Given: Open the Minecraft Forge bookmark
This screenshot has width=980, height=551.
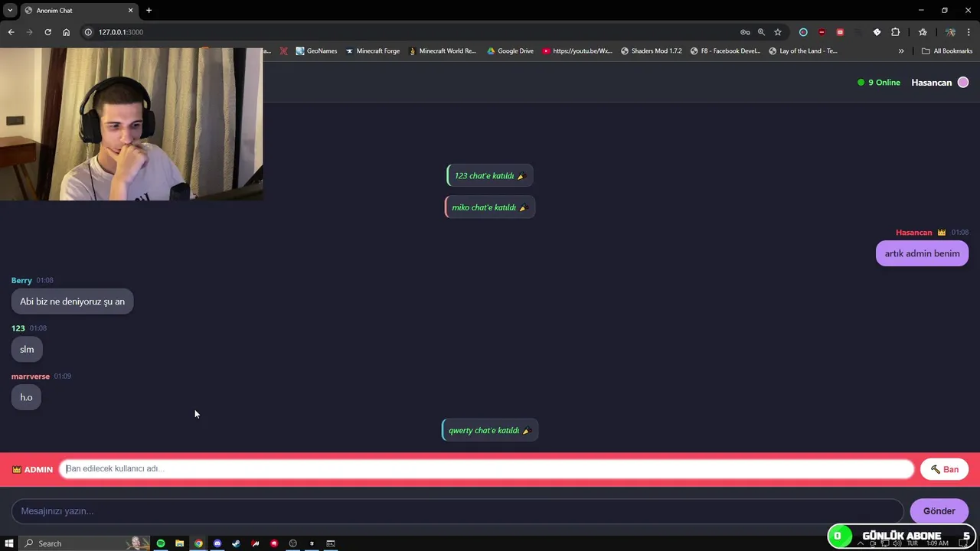Looking at the screenshot, I should point(373,51).
